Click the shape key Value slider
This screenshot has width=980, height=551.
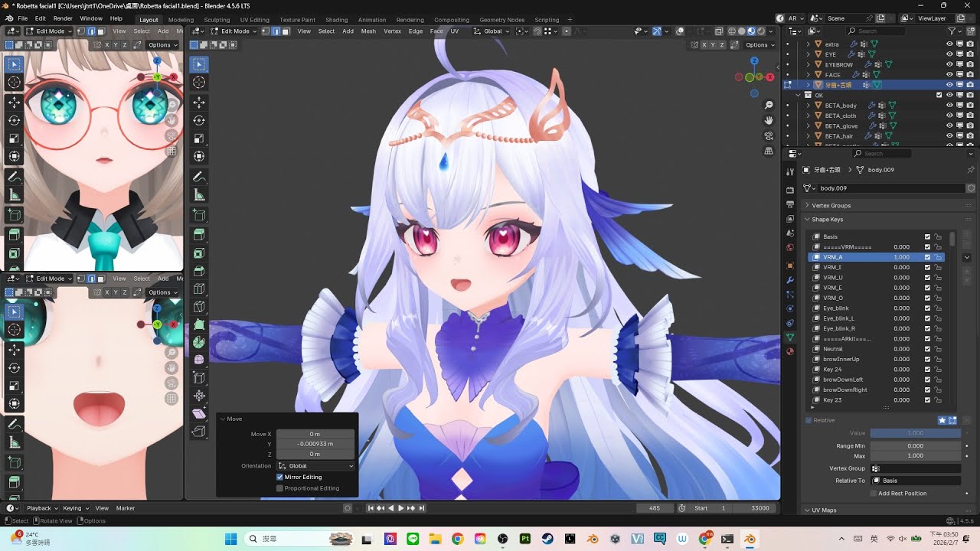click(x=916, y=433)
